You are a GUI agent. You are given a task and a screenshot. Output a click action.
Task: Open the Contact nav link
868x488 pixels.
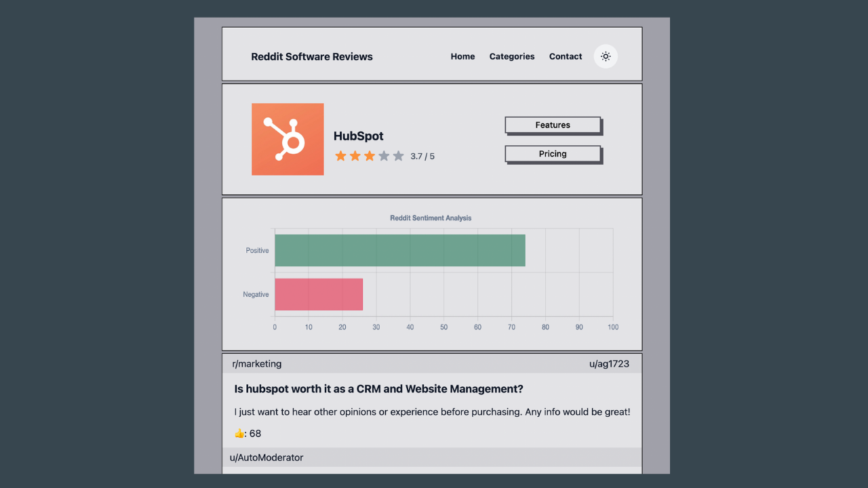click(x=566, y=56)
